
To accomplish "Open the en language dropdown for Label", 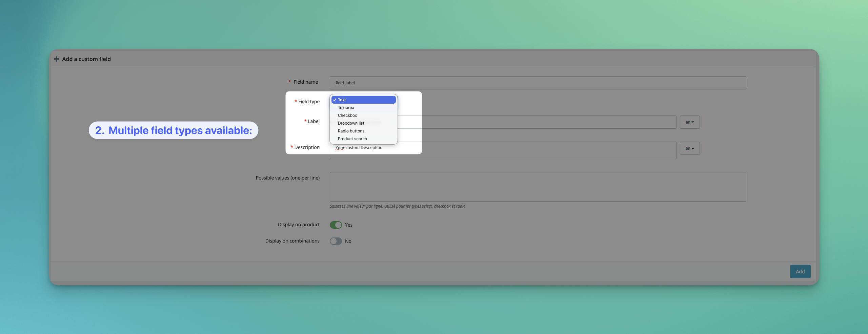I will 689,122.
